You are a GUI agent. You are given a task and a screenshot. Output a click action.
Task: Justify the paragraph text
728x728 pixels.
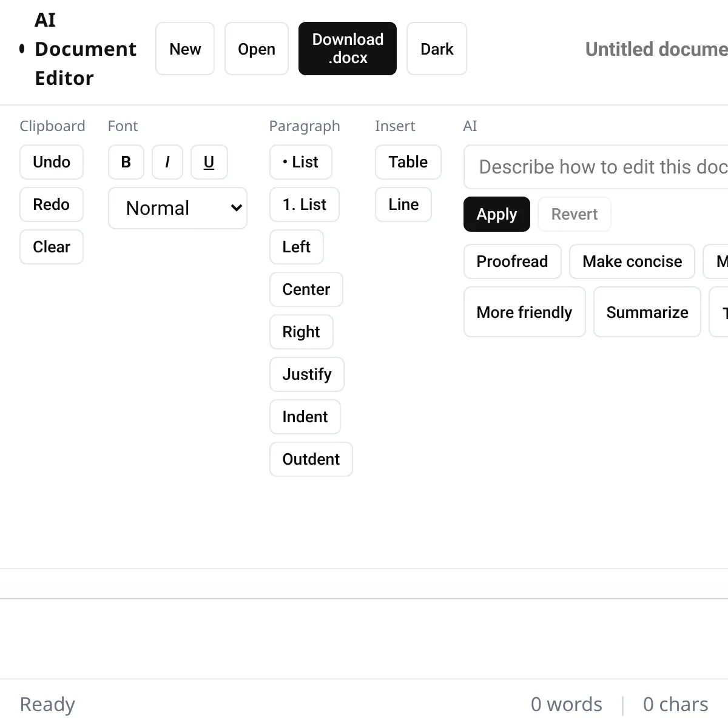coord(307,374)
